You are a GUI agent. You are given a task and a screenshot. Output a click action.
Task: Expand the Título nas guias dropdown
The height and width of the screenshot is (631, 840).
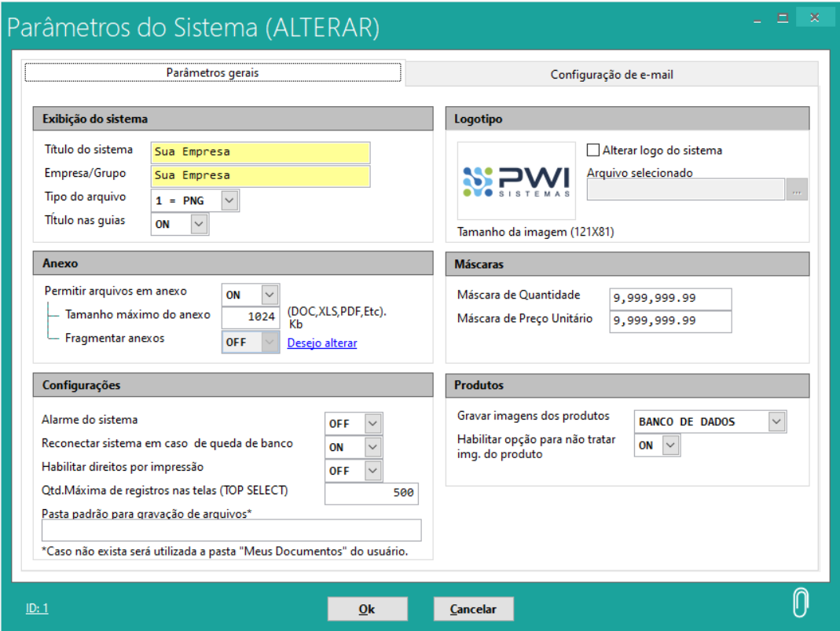(199, 225)
